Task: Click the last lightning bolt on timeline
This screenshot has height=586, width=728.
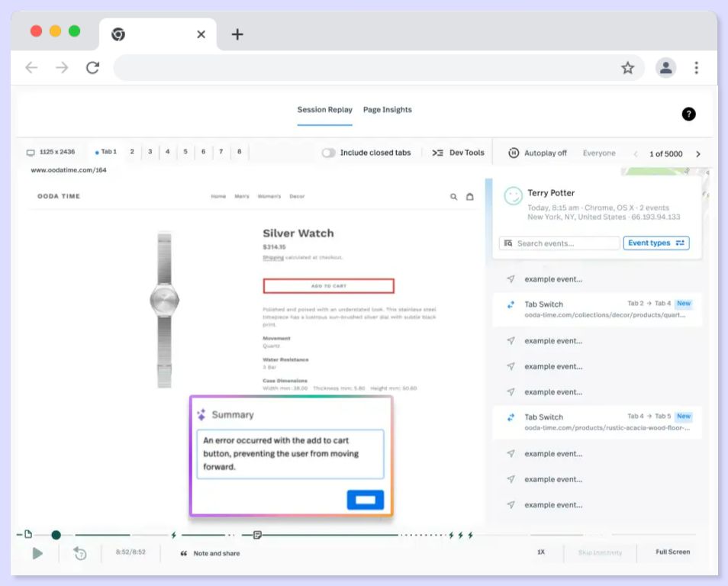Action: coord(471,535)
